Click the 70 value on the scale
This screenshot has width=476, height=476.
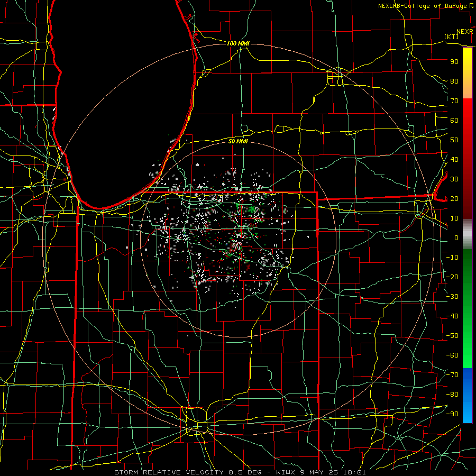pyautogui.click(x=454, y=101)
